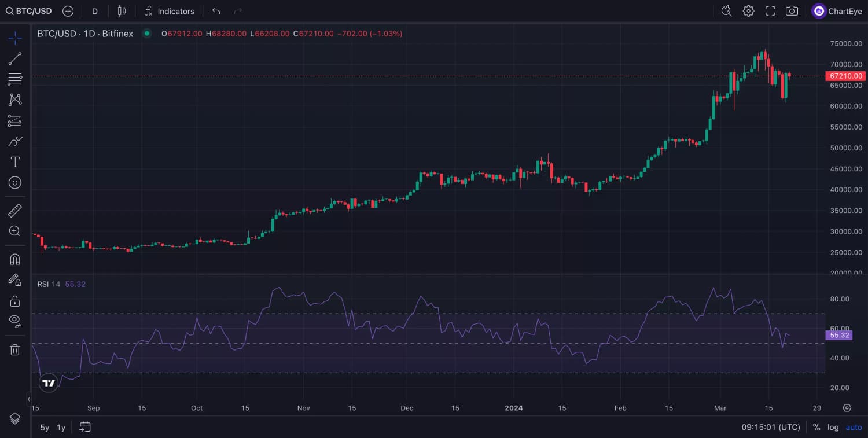The width and height of the screenshot is (868, 438).
Task: Click the add symbol plus icon
Action: pos(68,11)
